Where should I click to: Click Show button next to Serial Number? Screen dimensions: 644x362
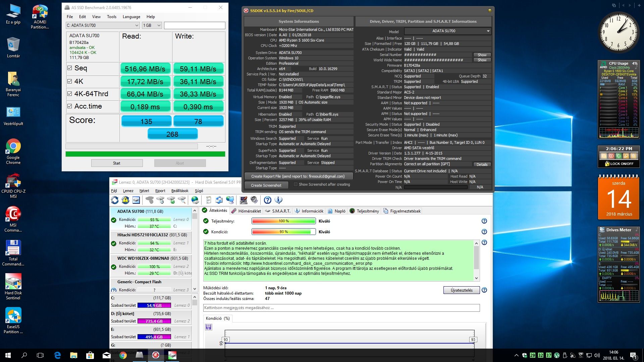482,55
